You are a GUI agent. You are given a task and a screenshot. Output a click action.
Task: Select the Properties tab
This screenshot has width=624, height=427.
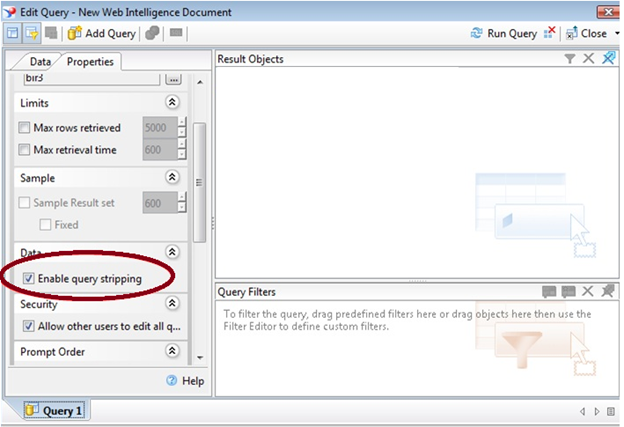click(x=90, y=62)
